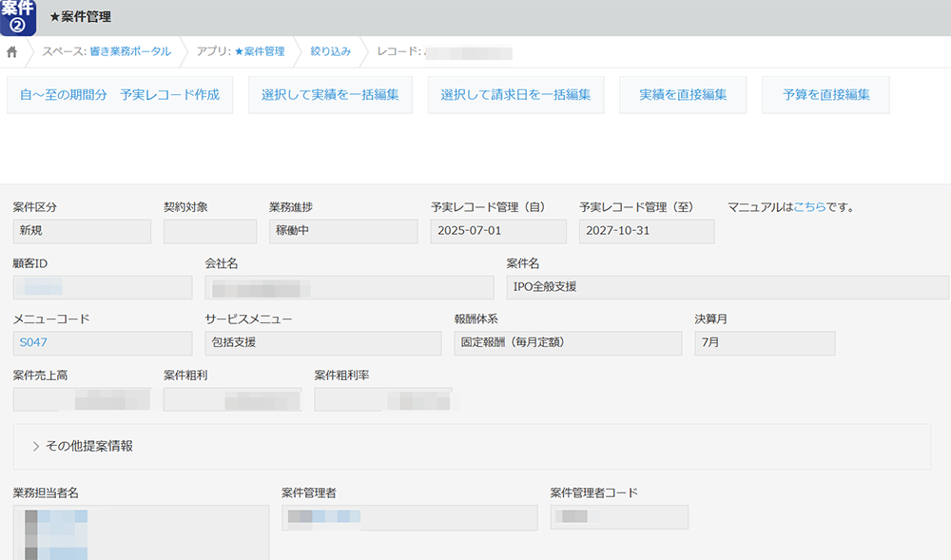Click the 予実レコード管理（至） date field
The image size is (951, 560).
point(647,231)
